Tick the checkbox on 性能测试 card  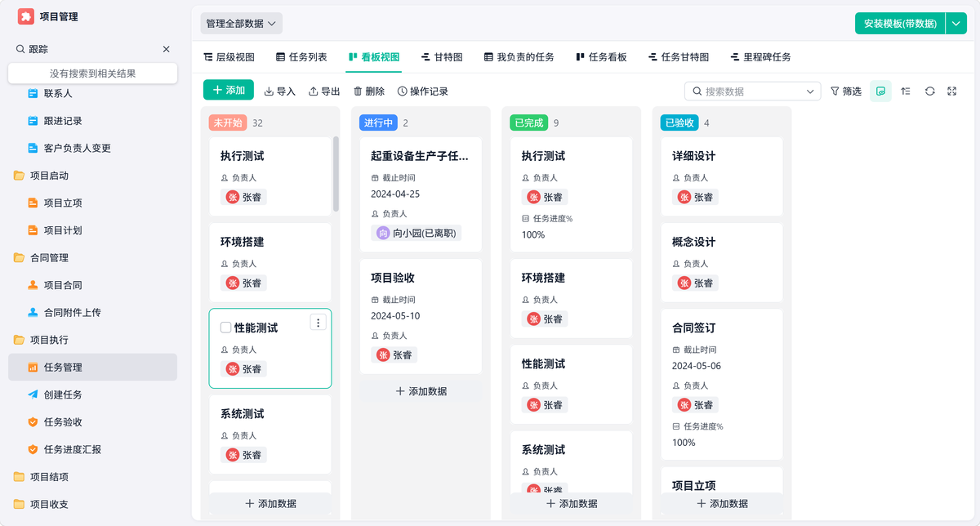(226, 328)
